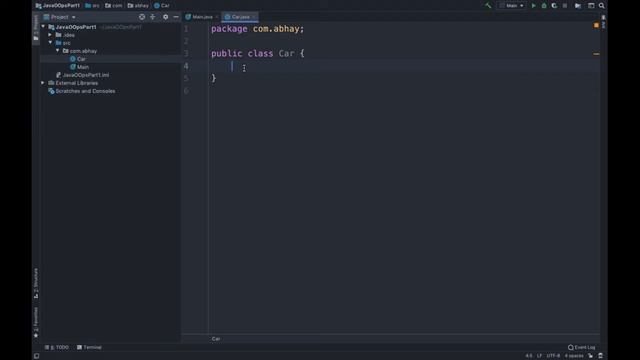The height and width of the screenshot is (360, 640).
Task: Open Project panel settings gear
Action: pos(165,17)
